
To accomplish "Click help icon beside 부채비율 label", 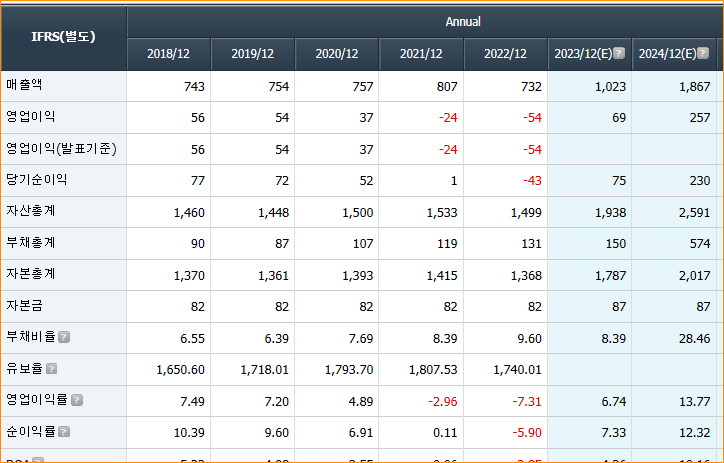I will [x=64, y=337].
